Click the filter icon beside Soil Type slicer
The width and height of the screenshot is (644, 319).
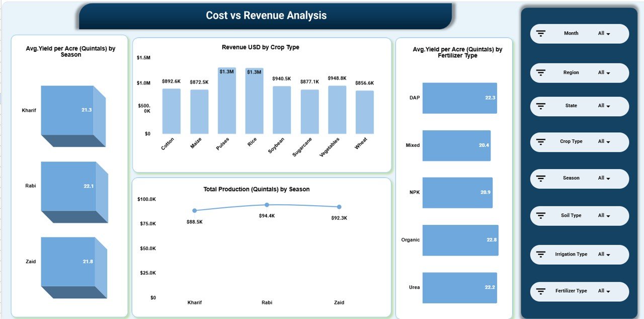tap(540, 215)
